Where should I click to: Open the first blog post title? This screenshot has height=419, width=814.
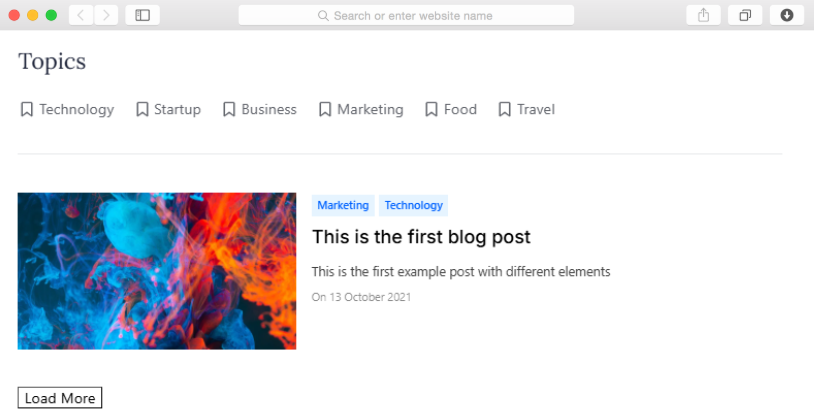[x=421, y=237]
